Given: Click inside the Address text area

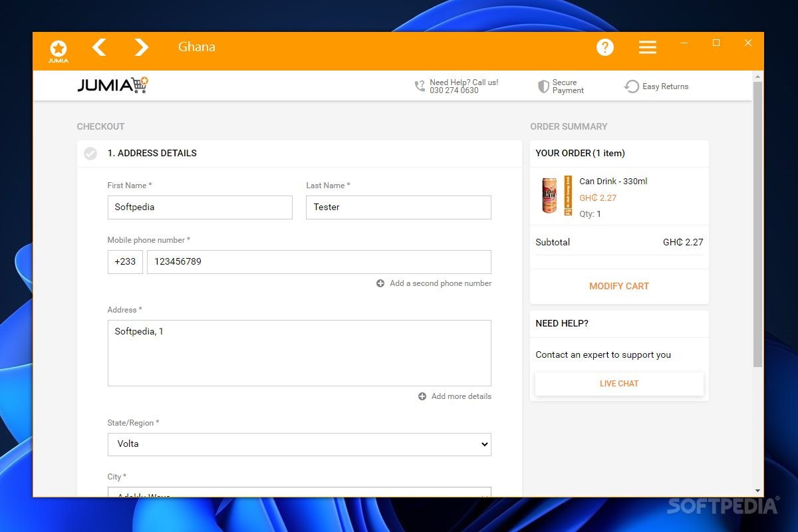Looking at the screenshot, I should tap(299, 353).
